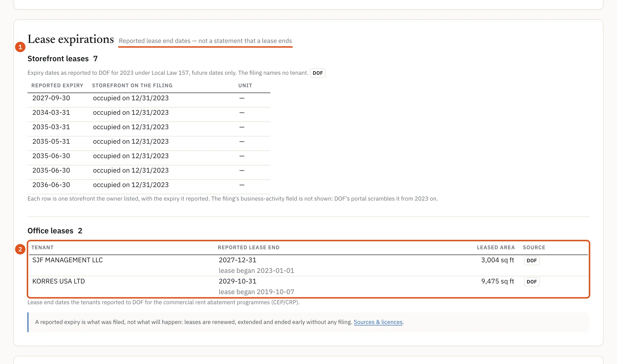Click the reported expiry 2035-05-31
The width and height of the screenshot is (617, 364).
point(51,141)
